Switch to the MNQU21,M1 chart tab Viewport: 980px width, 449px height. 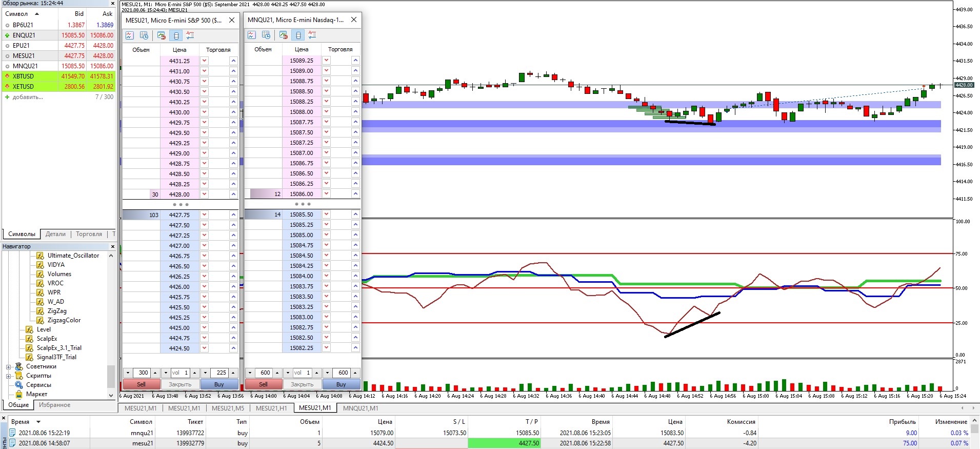click(x=360, y=408)
